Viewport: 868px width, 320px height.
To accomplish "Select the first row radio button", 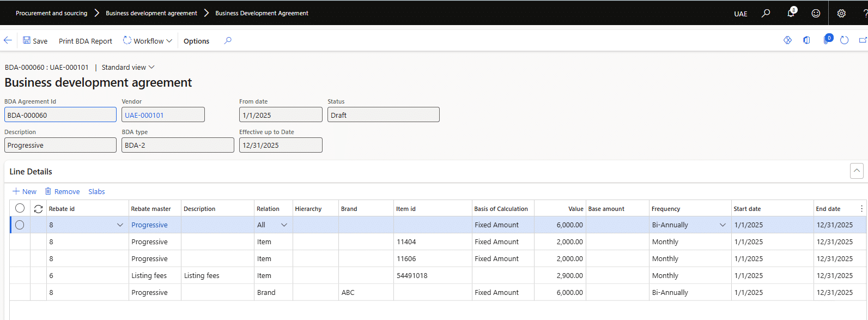I will (20, 225).
